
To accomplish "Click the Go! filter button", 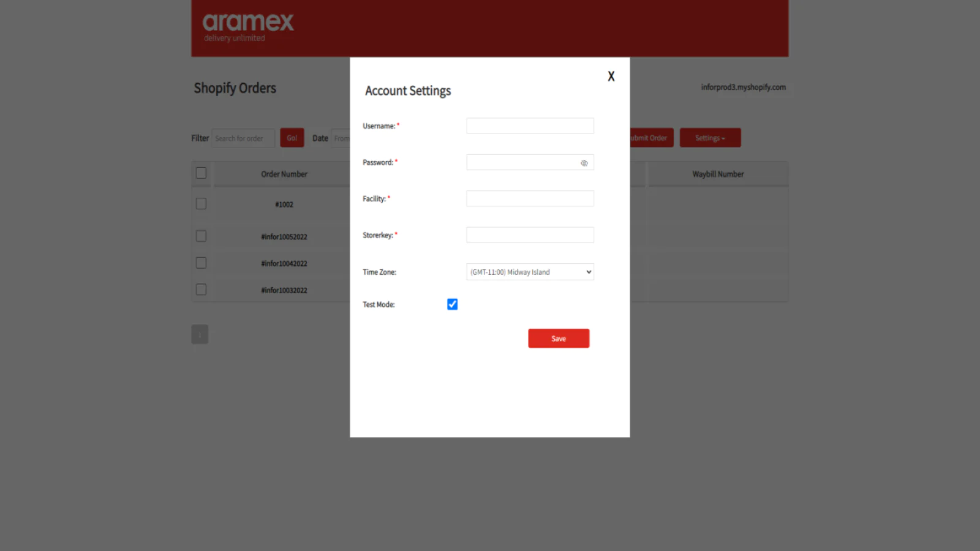I will (292, 137).
